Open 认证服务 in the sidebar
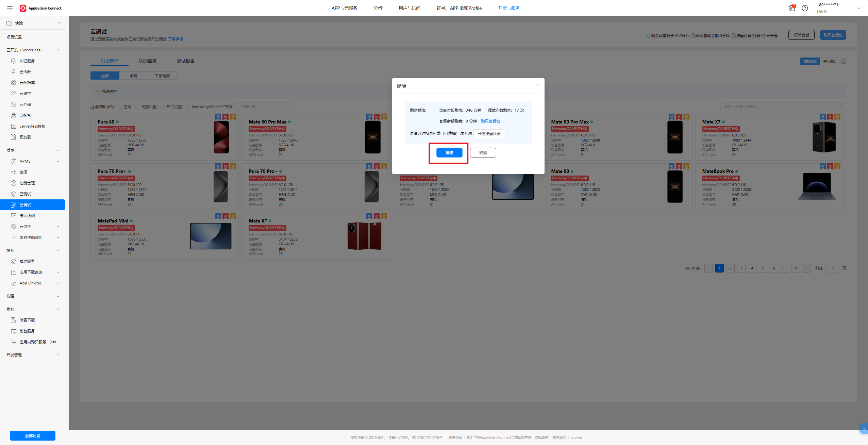 pyautogui.click(x=27, y=61)
